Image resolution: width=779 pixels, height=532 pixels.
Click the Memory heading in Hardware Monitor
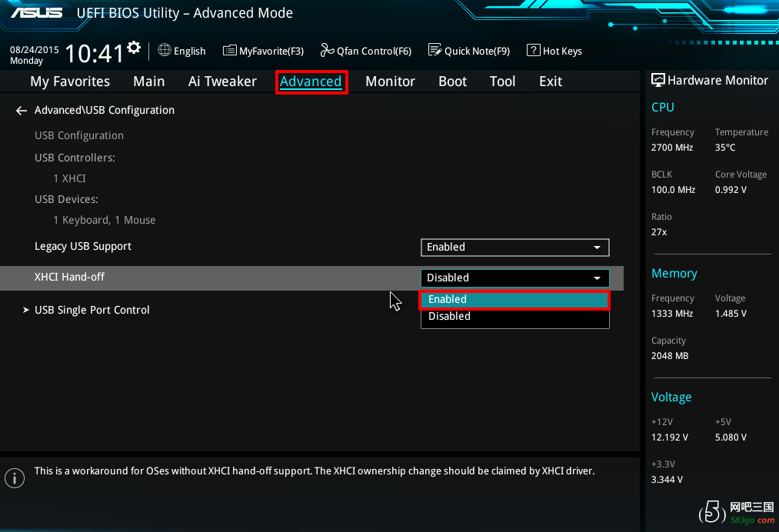(674, 274)
